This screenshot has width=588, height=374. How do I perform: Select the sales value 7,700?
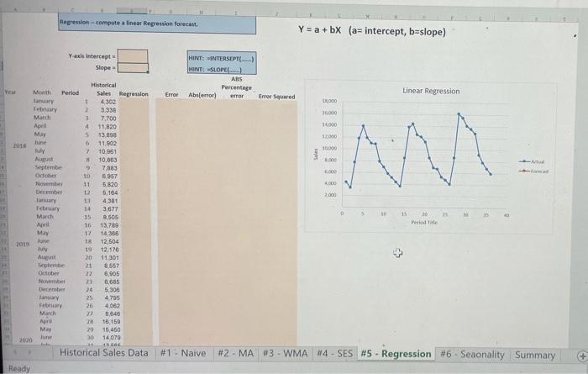click(x=108, y=119)
